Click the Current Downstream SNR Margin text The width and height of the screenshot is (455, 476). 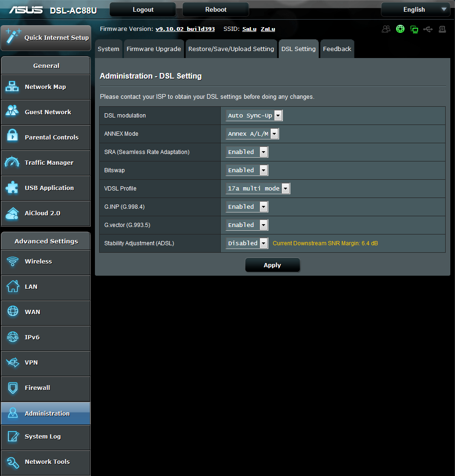[325, 243]
